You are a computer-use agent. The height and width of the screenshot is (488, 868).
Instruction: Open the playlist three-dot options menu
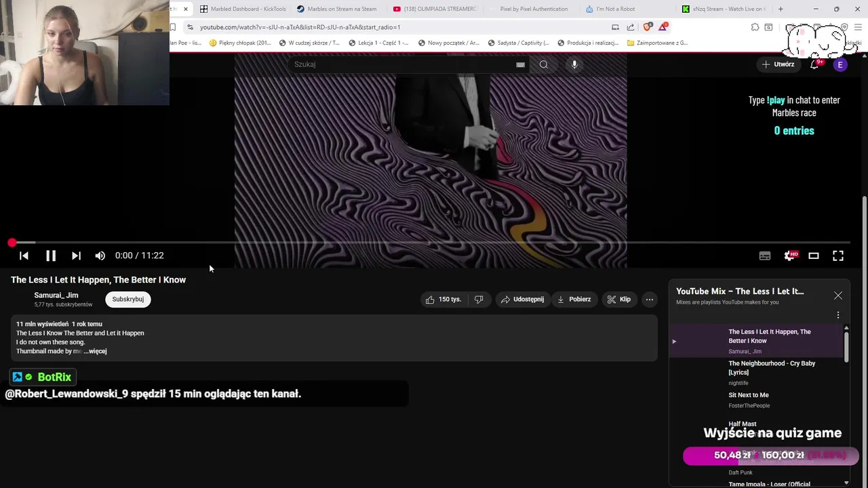point(838,315)
